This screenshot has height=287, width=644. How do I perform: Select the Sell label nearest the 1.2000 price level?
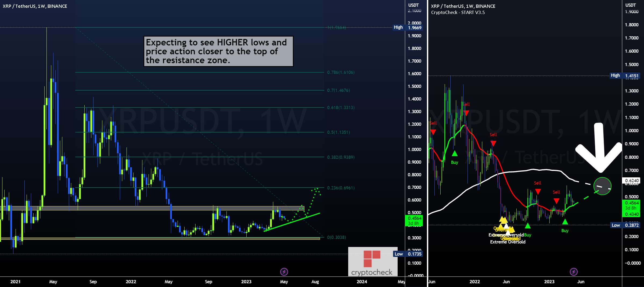coord(466,104)
